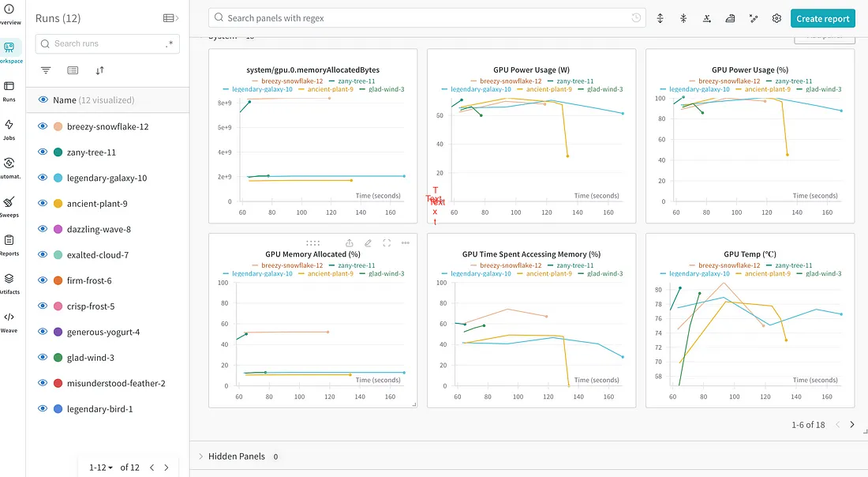
Task: Focus the Search runs field
Action: pyautogui.click(x=107, y=43)
